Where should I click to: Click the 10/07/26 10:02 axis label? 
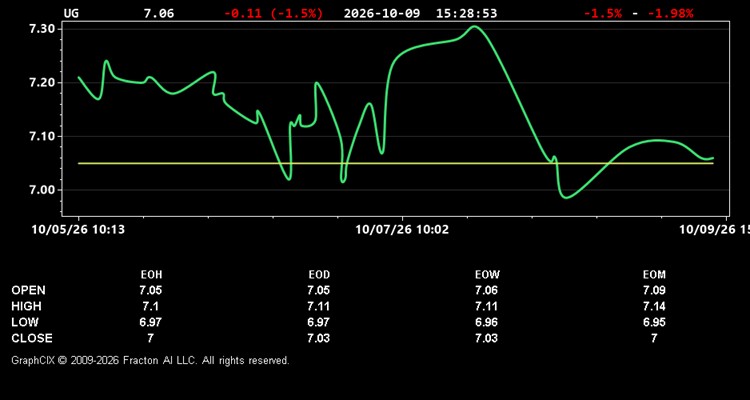[402, 230]
